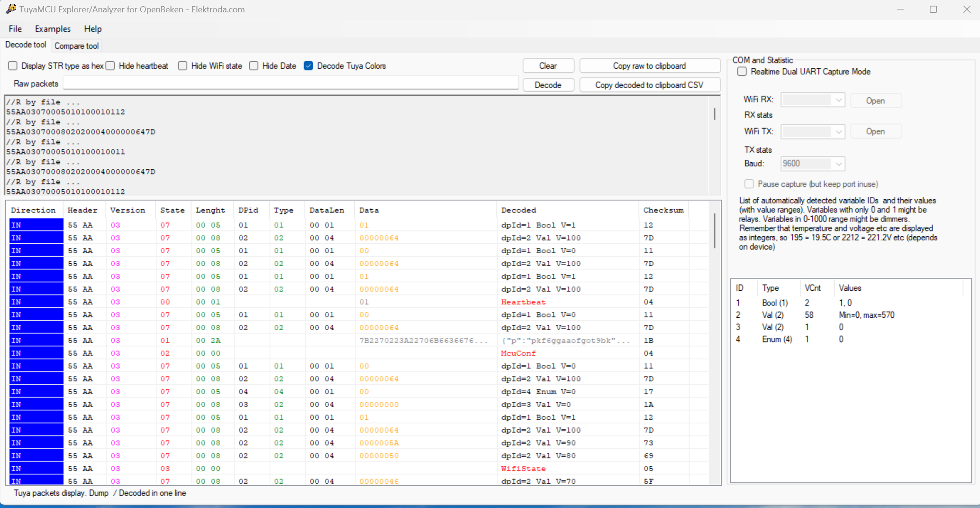The width and height of the screenshot is (980, 508).
Task: Click the 00000050 data cell
Action: 379,455
